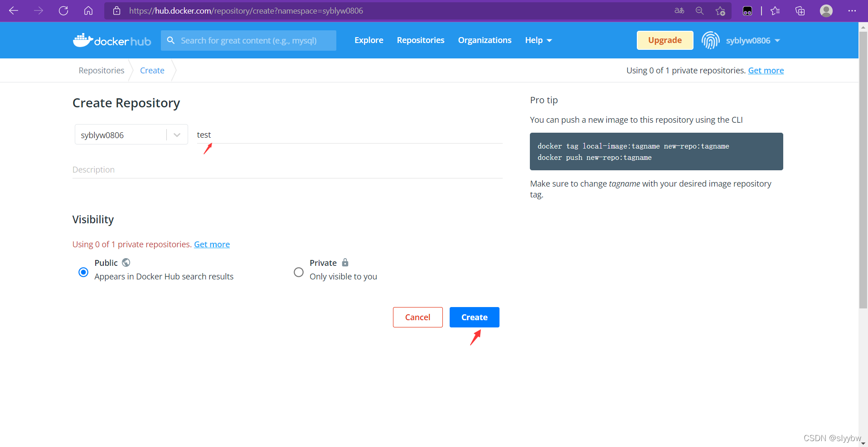Viewport: 868px width, 447px height.
Task: Open Organizations in top navigation
Action: pos(485,40)
